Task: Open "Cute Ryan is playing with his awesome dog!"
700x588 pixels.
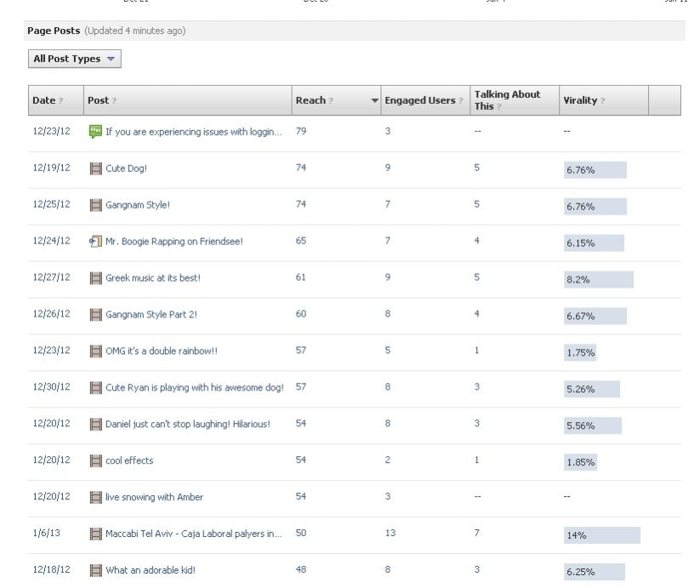Action: [195, 387]
